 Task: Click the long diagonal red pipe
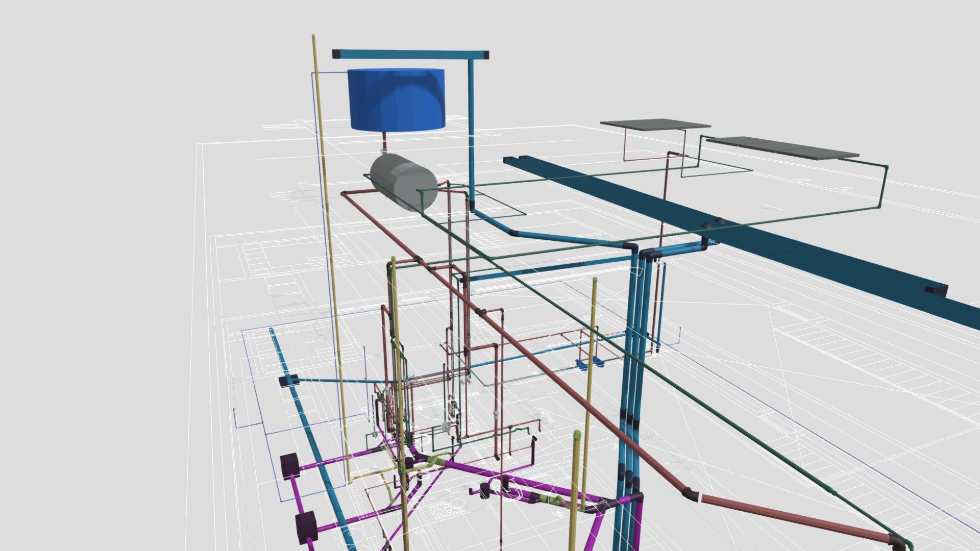(x=516, y=343)
